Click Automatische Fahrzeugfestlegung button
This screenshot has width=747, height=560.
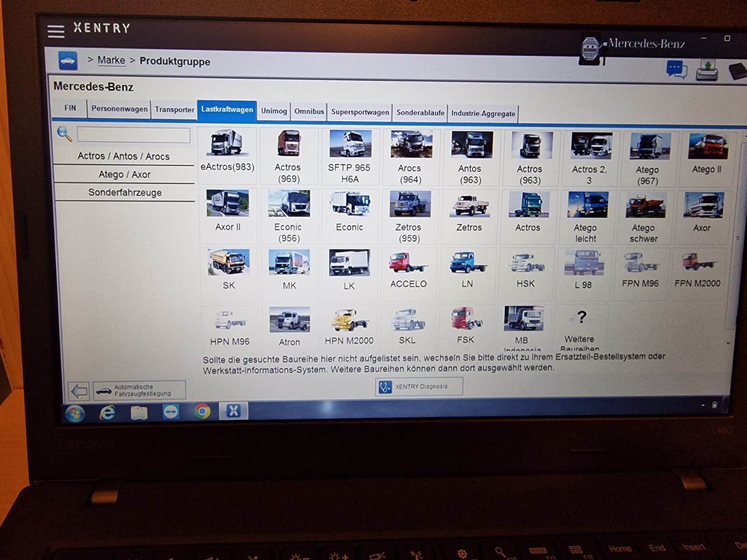click(139, 390)
